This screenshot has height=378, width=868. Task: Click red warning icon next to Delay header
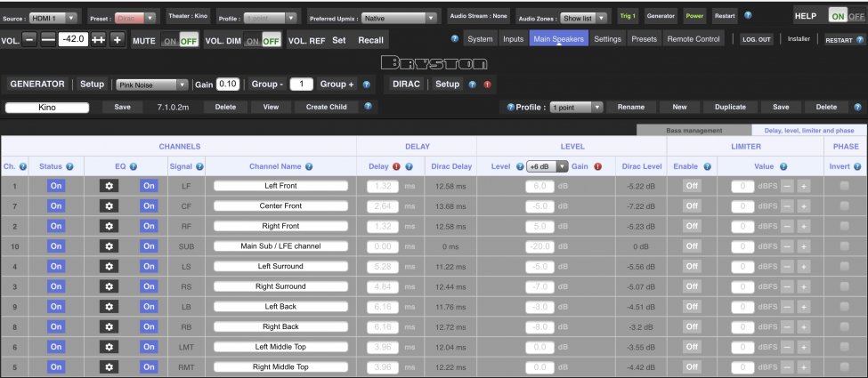point(396,166)
